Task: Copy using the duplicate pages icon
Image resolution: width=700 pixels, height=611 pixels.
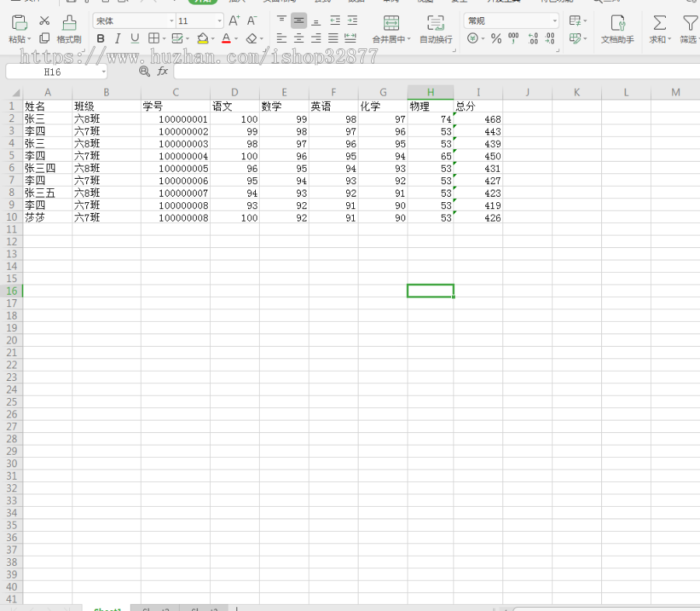Action: pyautogui.click(x=44, y=38)
